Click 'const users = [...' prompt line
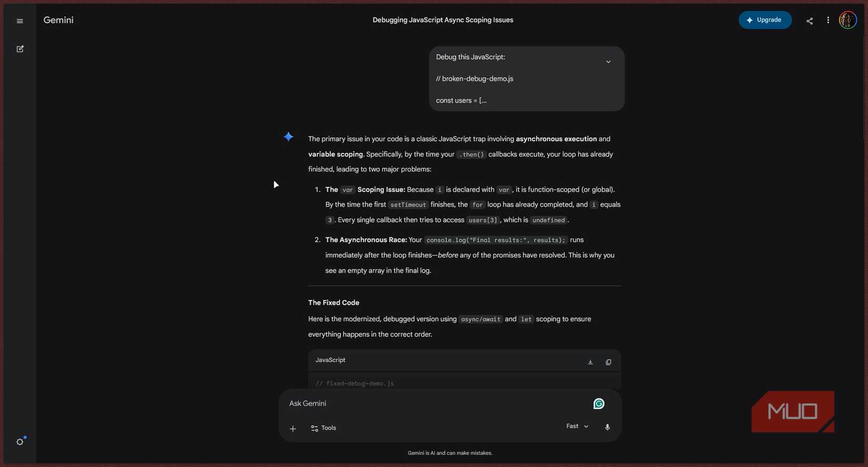The height and width of the screenshot is (467, 868). 461,101
